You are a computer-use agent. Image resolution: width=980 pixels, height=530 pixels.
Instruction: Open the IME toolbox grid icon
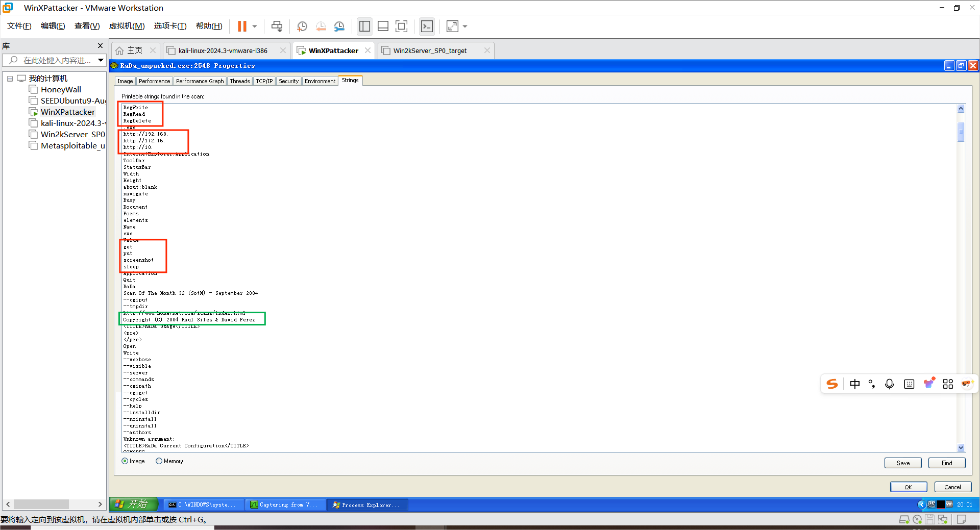tap(948, 384)
